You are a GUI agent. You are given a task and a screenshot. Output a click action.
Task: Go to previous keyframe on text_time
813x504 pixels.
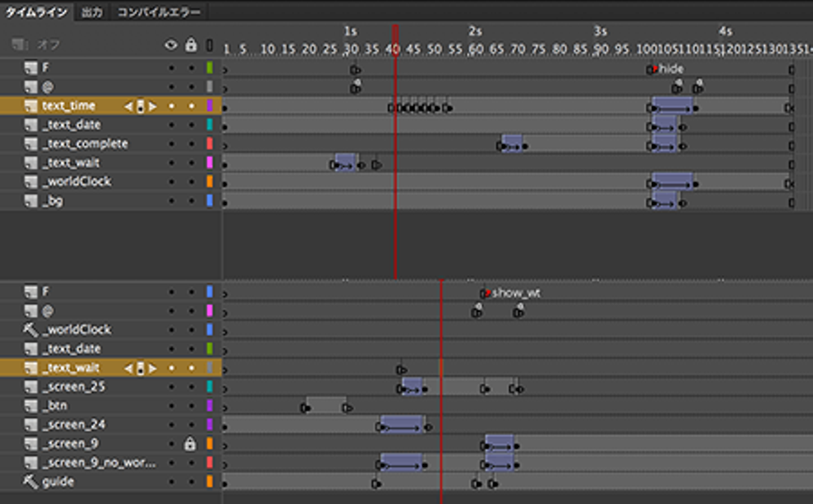click(x=128, y=106)
